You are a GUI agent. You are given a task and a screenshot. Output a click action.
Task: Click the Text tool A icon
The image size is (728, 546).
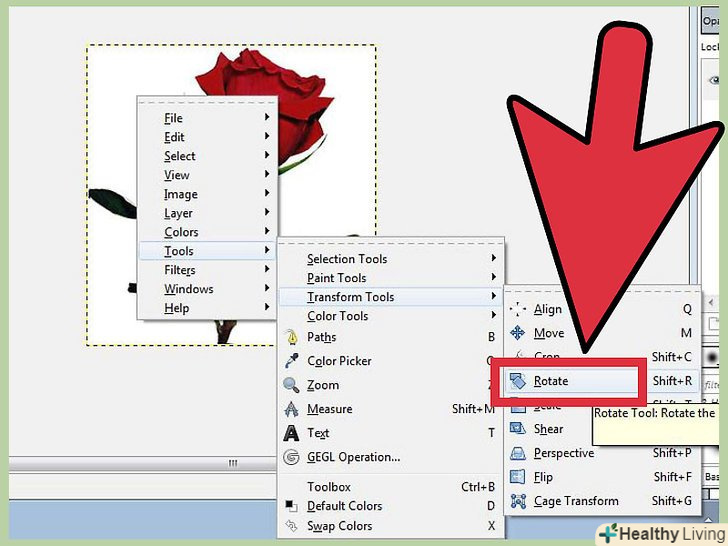[291, 433]
